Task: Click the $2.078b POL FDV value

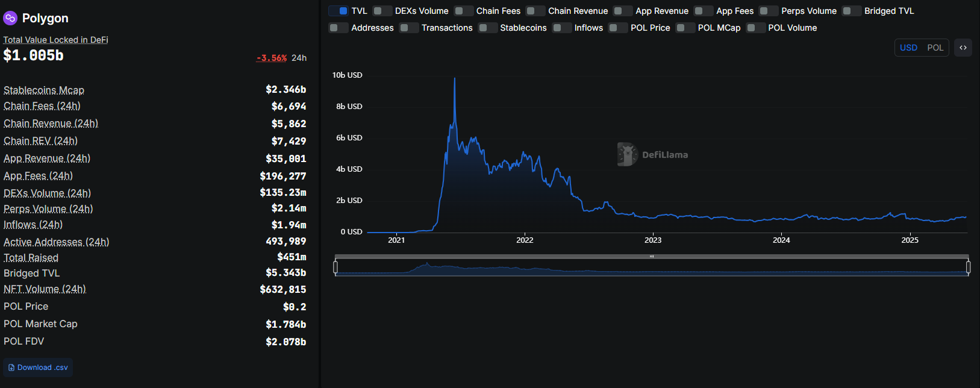Action: (x=286, y=342)
